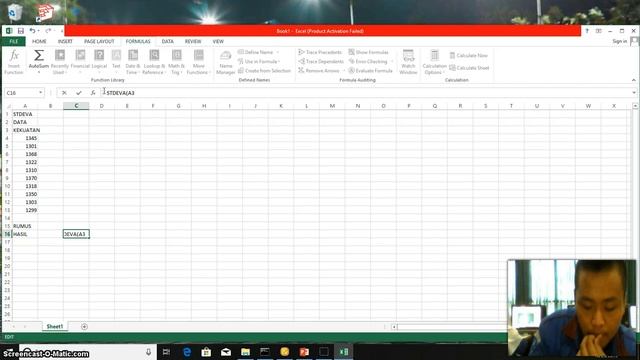Select cell A15 containing RUMUS
This screenshot has width=640, height=360.
click(25, 226)
